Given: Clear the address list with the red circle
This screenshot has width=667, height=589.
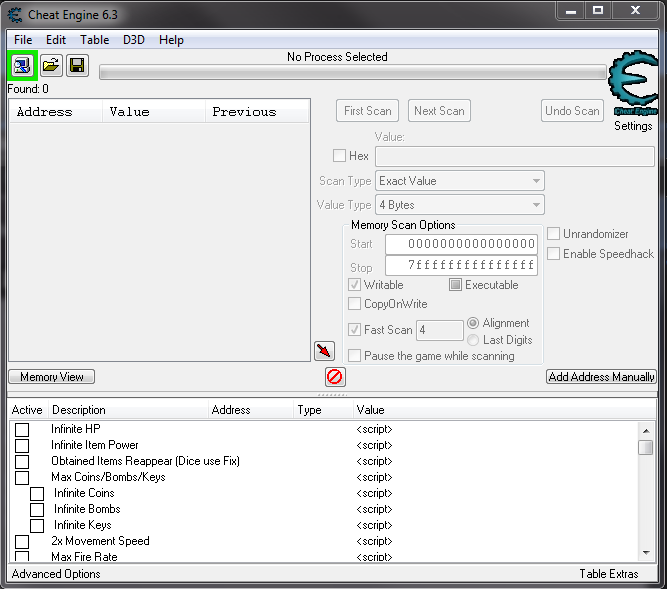Looking at the screenshot, I should point(335,377).
